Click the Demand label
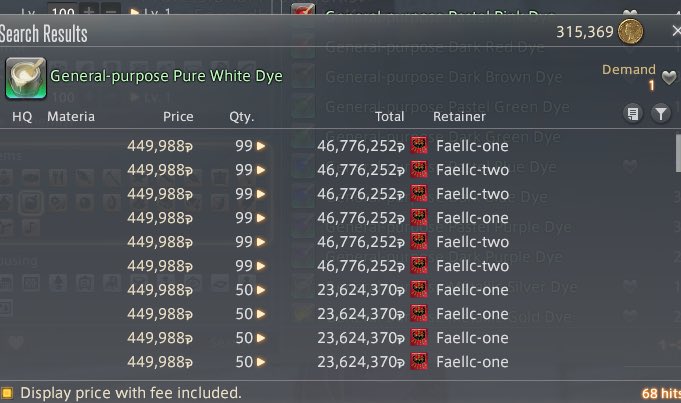Image resolution: width=681 pixels, height=403 pixels. coord(628,69)
